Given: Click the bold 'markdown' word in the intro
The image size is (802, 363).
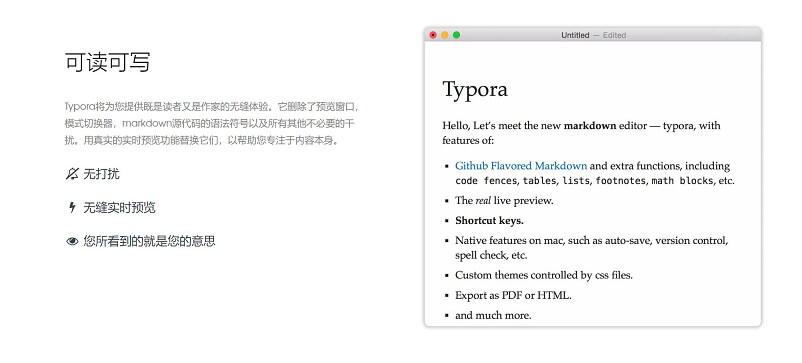Looking at the screenshot, I should point(590,126).
